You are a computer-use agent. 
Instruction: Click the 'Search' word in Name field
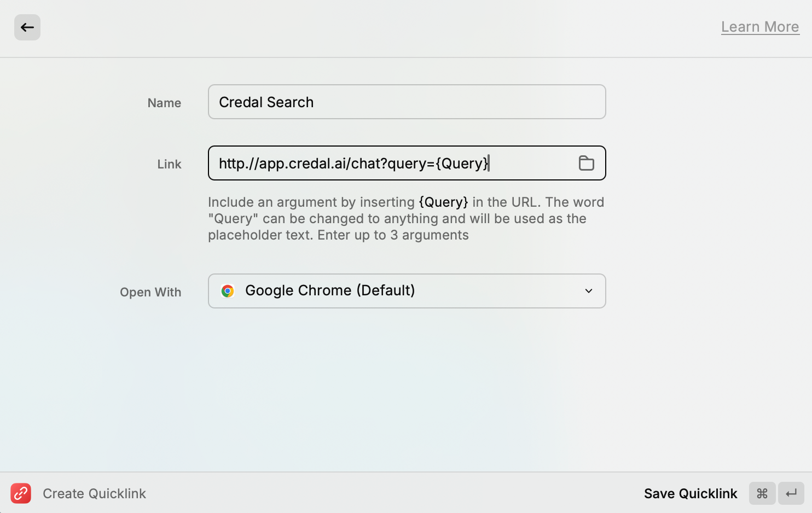pos(290,102)
